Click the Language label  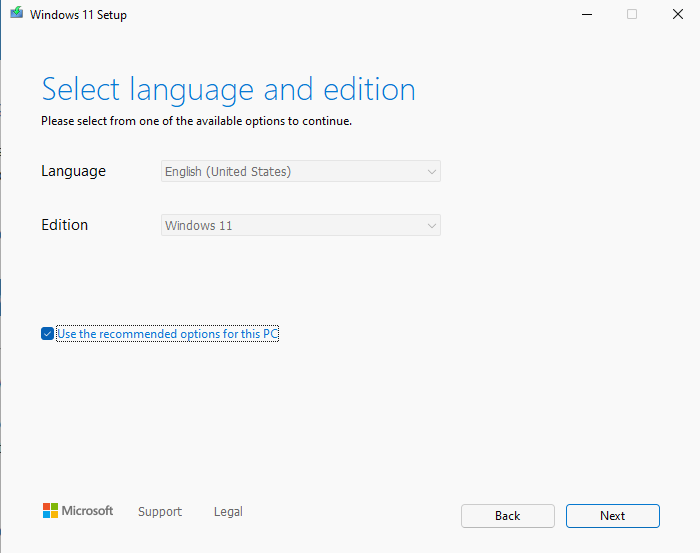click(x=73, y=171)
